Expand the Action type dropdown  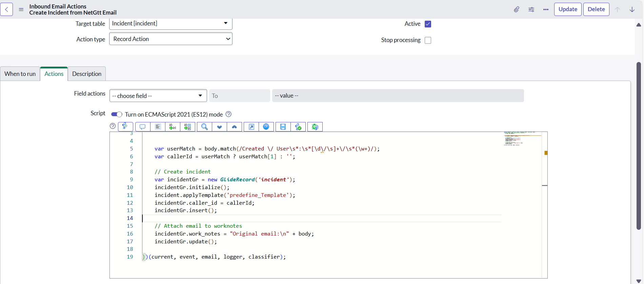pos(170,39)
